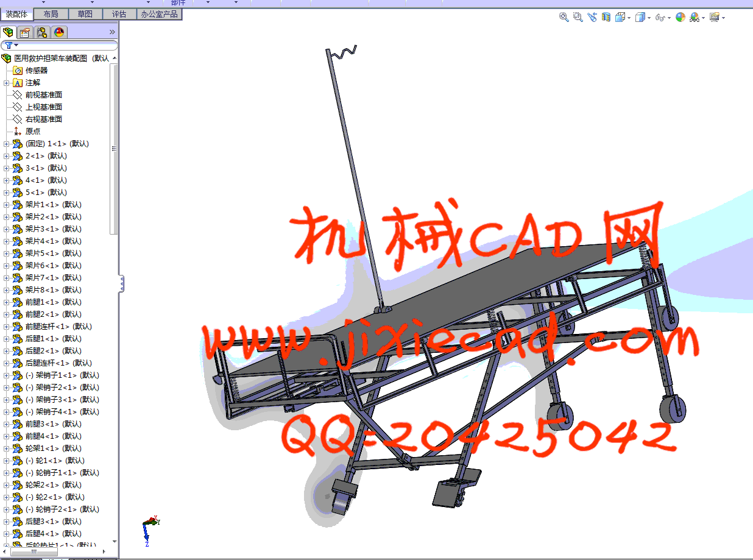Click the FeatureManager design tree tab icon

9,32
